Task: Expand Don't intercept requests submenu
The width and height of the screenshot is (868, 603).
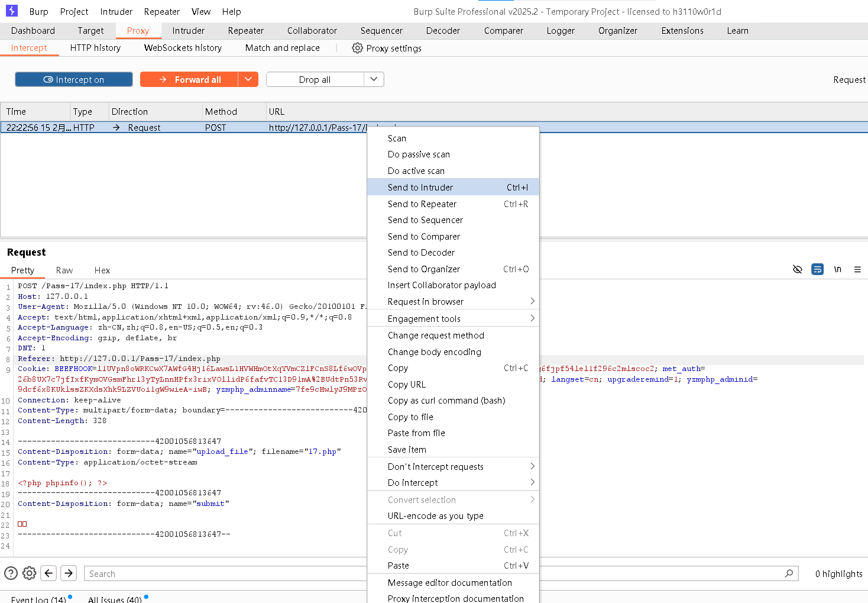Action: pyautogui.click(x=453, y=466)
